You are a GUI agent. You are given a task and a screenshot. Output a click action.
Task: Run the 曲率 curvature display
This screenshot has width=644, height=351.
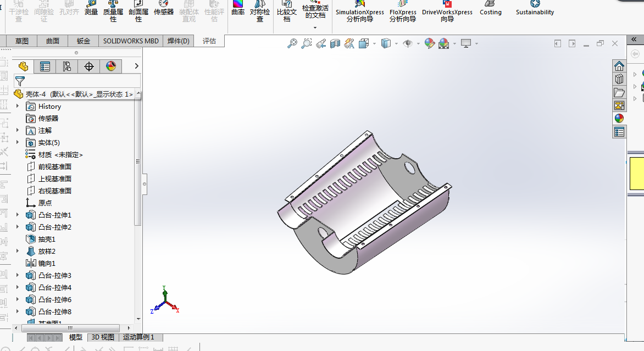tap(238, 8)
